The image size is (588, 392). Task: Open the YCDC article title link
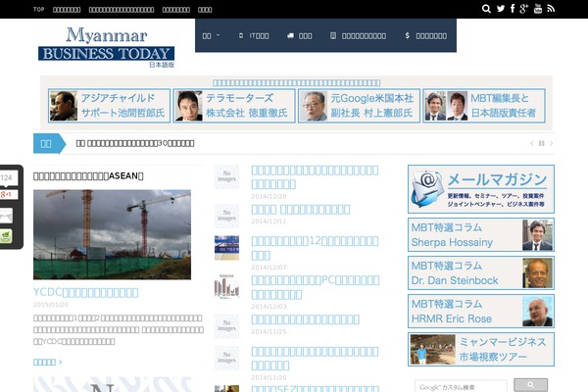pos(86,292)
